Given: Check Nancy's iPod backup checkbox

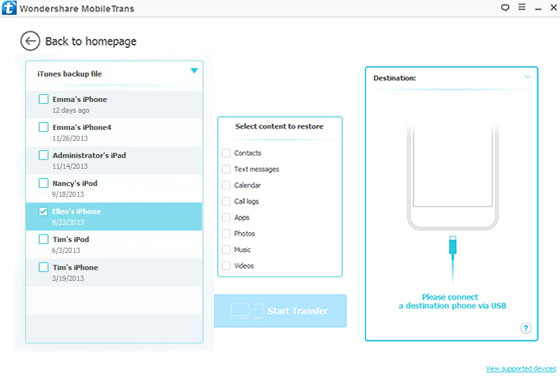Looking at the screenshot, I should tap(43, 183).
